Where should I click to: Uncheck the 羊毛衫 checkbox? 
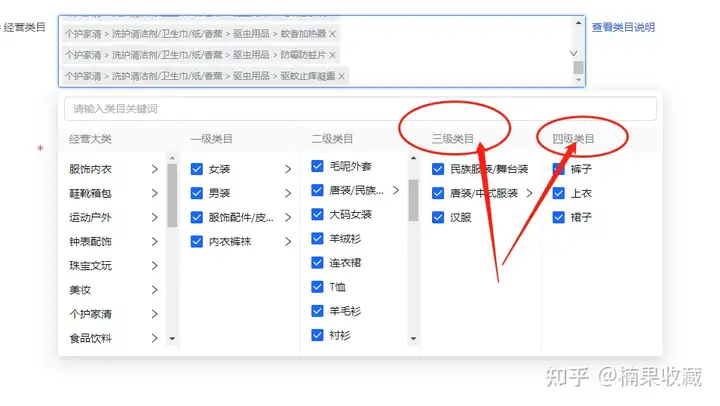[317, 311]
